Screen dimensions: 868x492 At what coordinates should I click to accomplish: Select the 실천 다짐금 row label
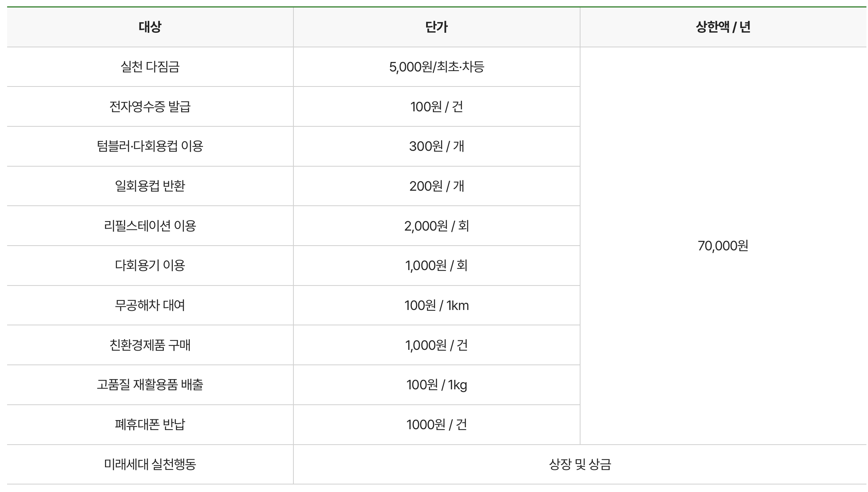coord(150,67)
